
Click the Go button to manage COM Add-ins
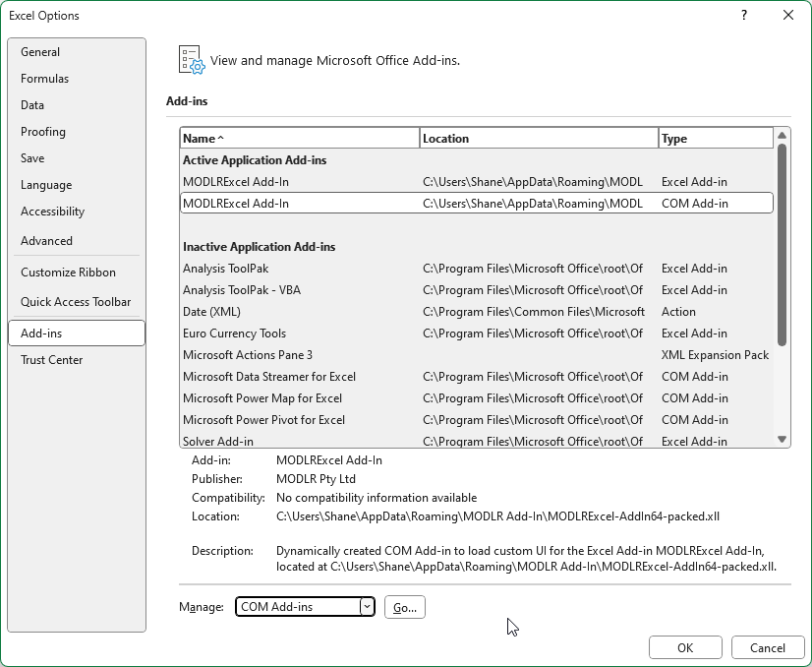(404, 607)
